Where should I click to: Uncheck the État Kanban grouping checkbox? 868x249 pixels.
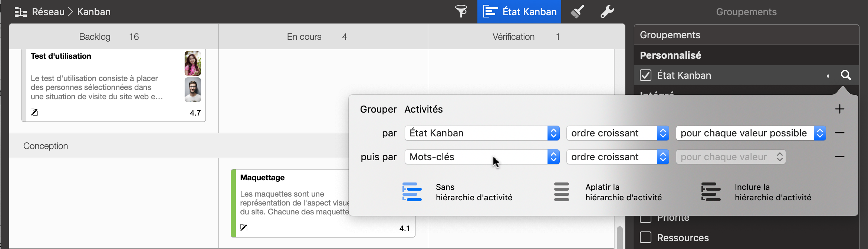(645, 75)
